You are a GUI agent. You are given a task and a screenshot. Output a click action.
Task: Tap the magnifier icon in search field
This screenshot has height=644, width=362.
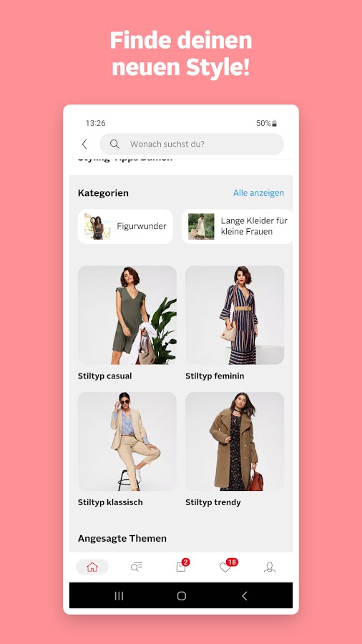pos(114,144)
